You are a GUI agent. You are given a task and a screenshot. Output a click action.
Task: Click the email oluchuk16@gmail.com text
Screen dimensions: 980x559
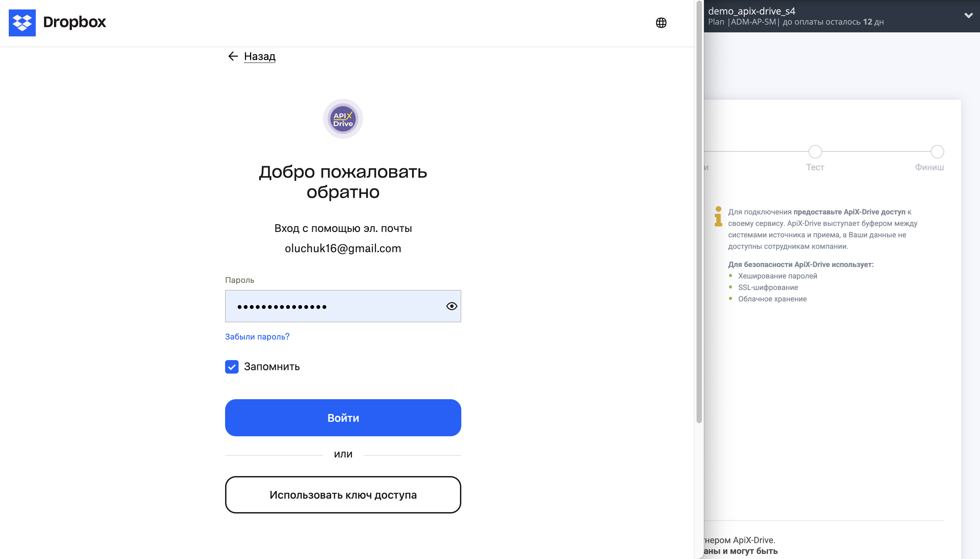click(x=342, y=248)
